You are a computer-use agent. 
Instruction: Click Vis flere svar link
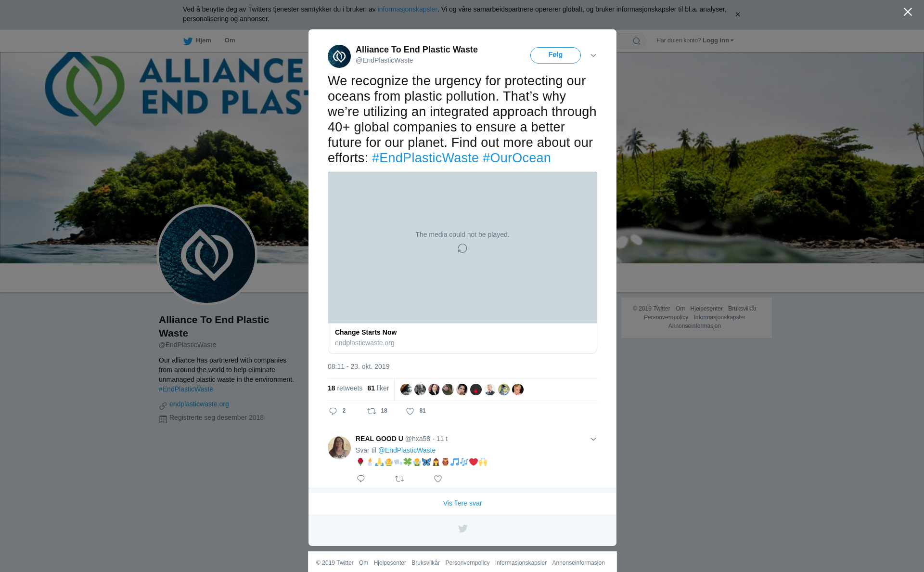point(462,503)
